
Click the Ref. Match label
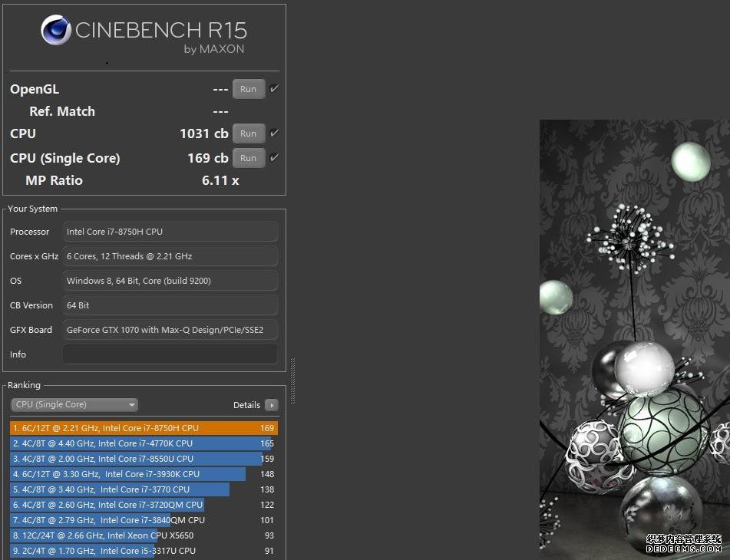tap(62, 112)
